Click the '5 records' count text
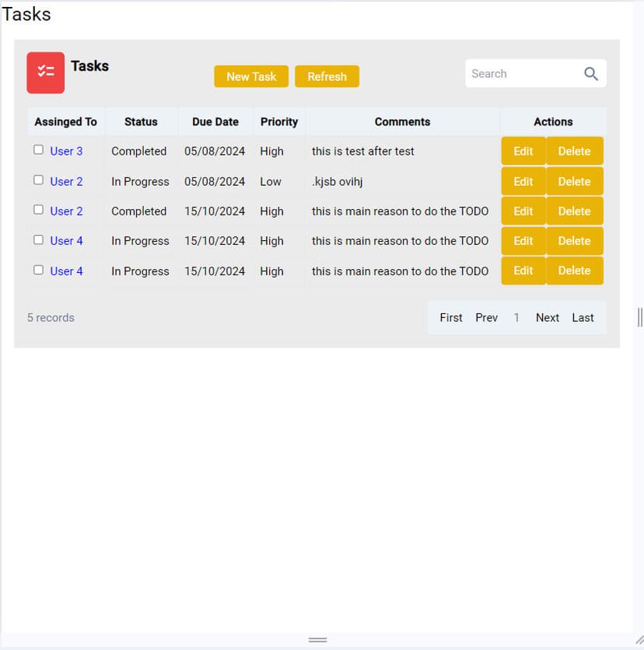644x650 pixels. pos(51,318)
